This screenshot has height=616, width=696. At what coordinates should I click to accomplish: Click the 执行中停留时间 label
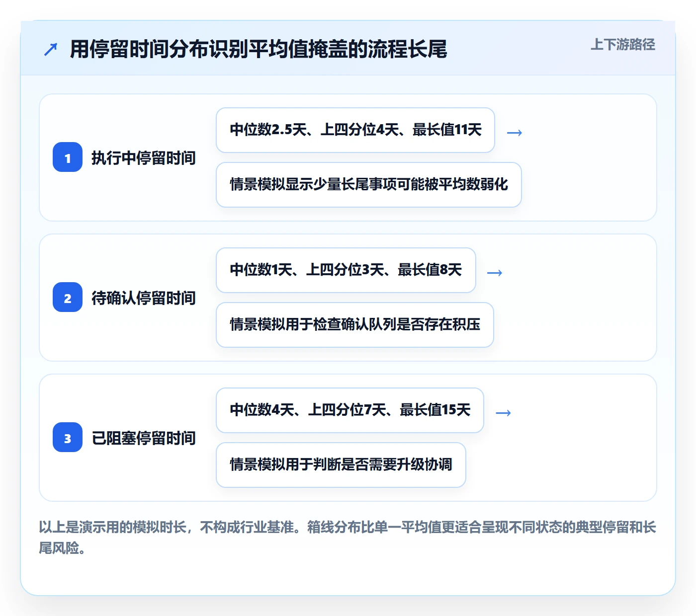[x=144, y=158]
